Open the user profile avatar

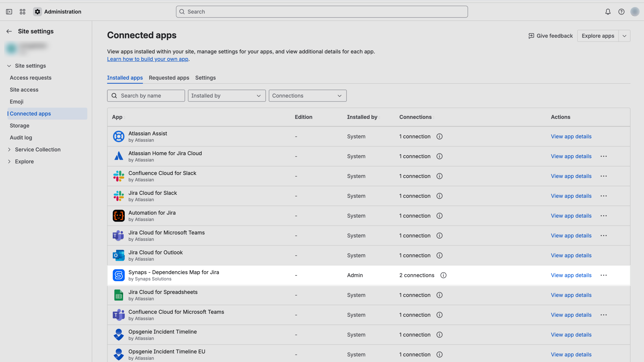coord(635,12)
